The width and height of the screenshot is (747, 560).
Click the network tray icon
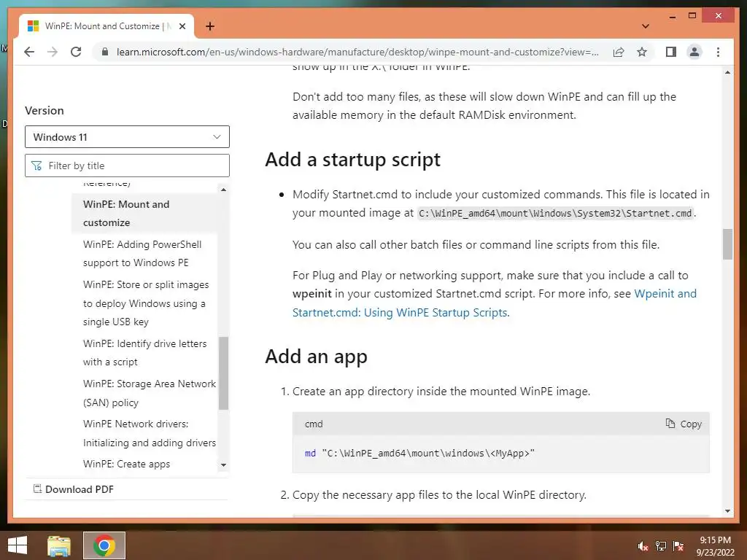pyautogui.click(x=661, y=546)
